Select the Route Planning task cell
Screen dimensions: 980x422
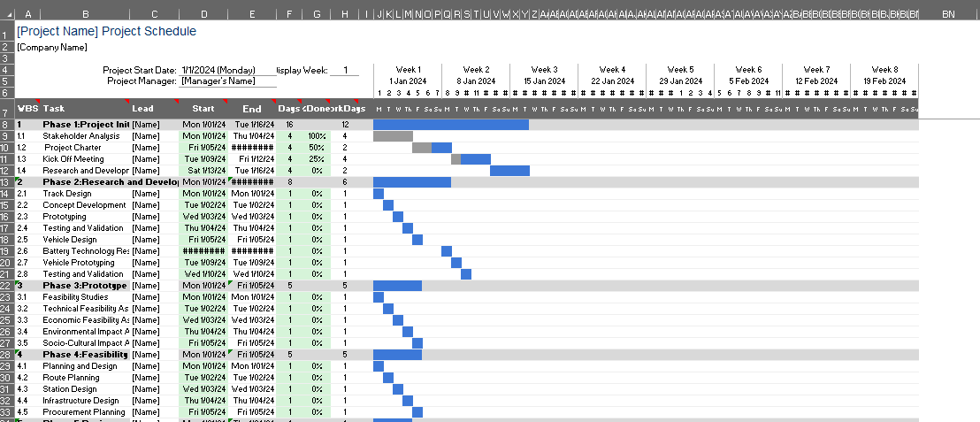coord(85,378)
